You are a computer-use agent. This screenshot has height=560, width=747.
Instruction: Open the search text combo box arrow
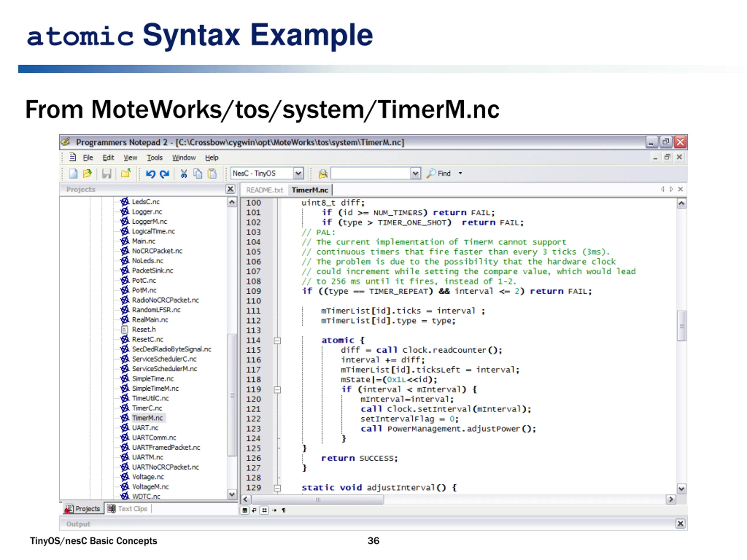coord(416,174)
